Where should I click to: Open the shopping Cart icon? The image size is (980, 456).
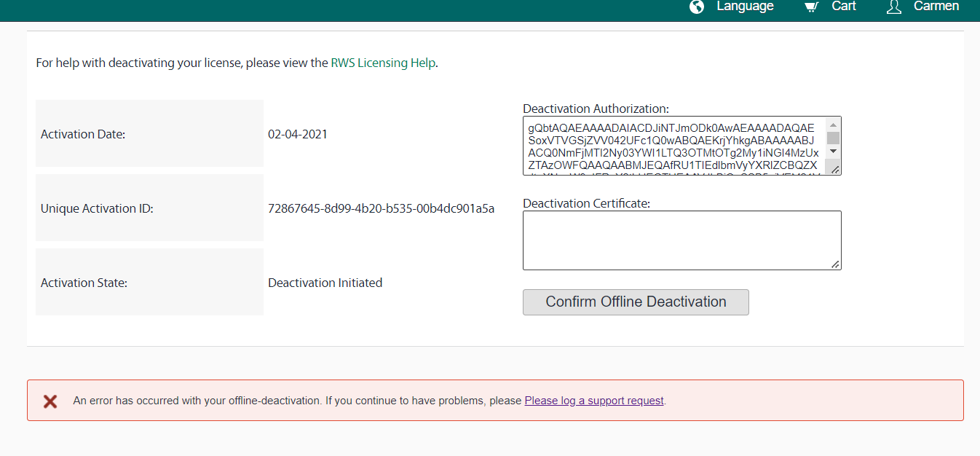pos(811,7)
